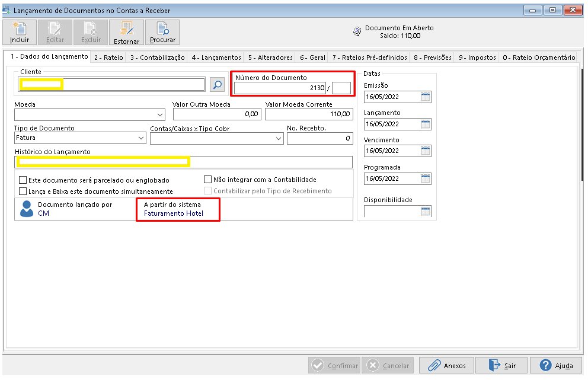Click the application icon in the title bar
The image size is (588, 380).
click(7, 10)
